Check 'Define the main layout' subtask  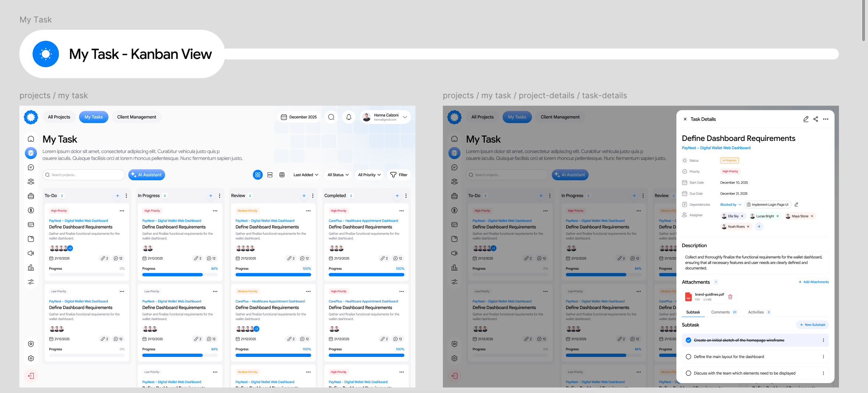[688, 357]
